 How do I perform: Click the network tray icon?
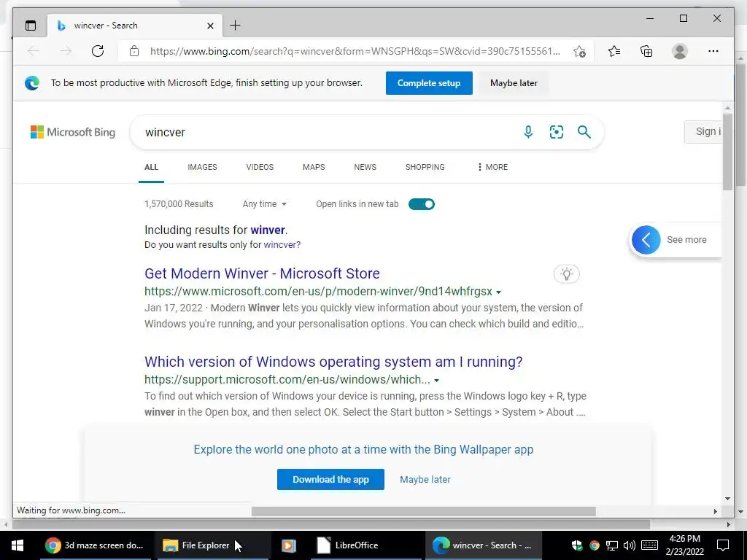[x=612, y=545]
